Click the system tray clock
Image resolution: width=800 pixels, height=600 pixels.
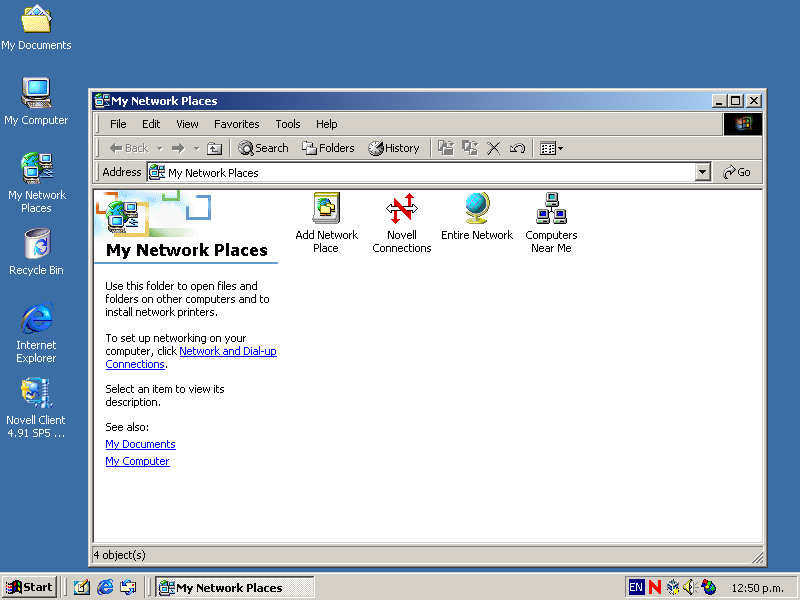pyautogui.click(x=758, y=588)
